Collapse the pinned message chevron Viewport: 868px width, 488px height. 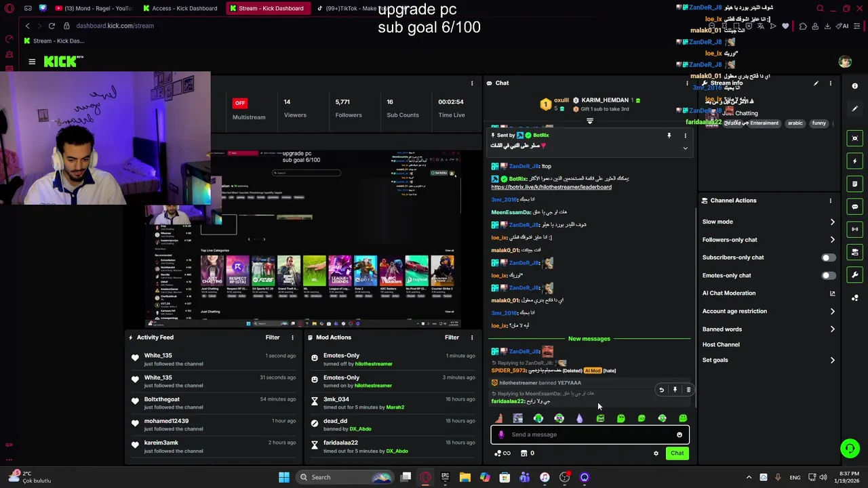point(685,148)
